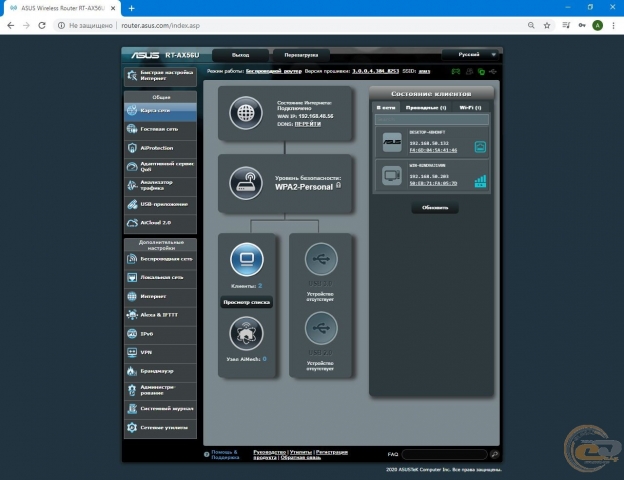
Task: Click the Reboot (Перезагрузка) button
Action: coord(301,55)
